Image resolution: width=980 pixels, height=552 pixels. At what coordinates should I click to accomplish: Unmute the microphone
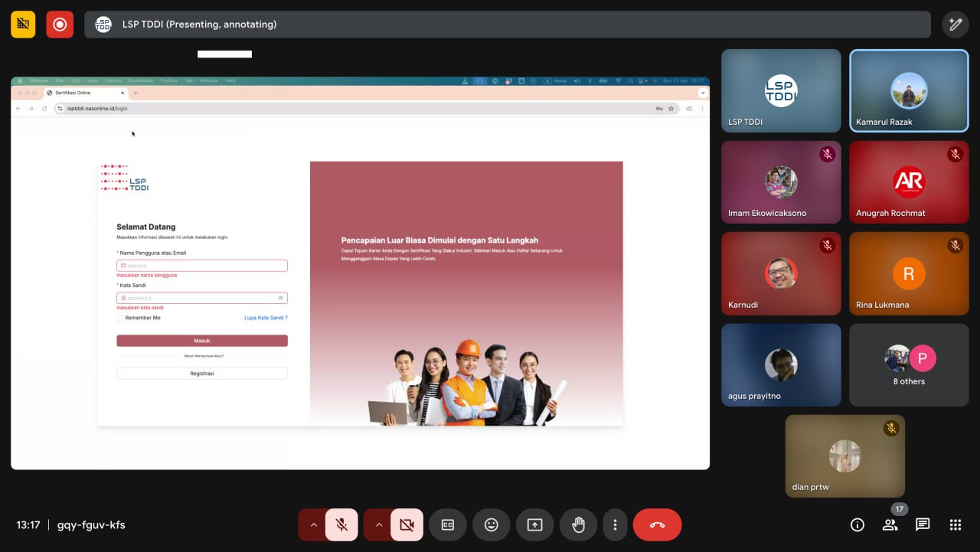click(x=341, y=525)
